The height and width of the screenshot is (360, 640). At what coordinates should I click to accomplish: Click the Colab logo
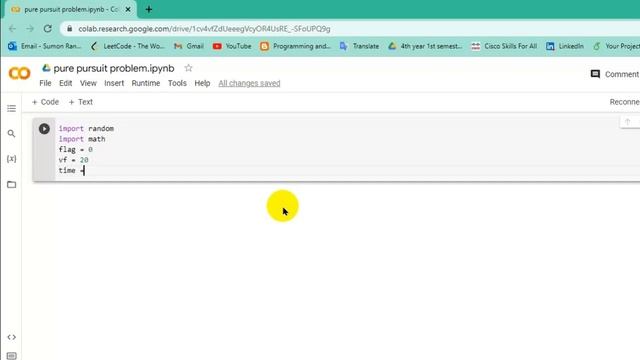click(x=19, y=73)
